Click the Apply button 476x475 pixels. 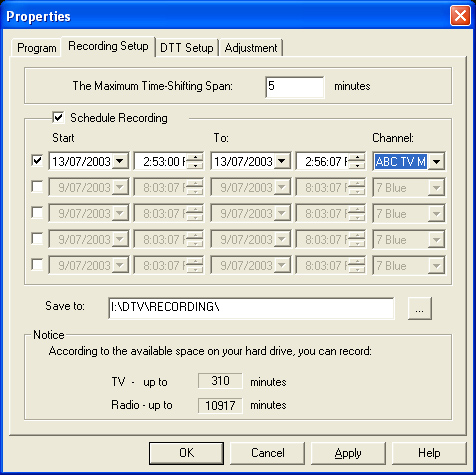[x=348, y=453]
